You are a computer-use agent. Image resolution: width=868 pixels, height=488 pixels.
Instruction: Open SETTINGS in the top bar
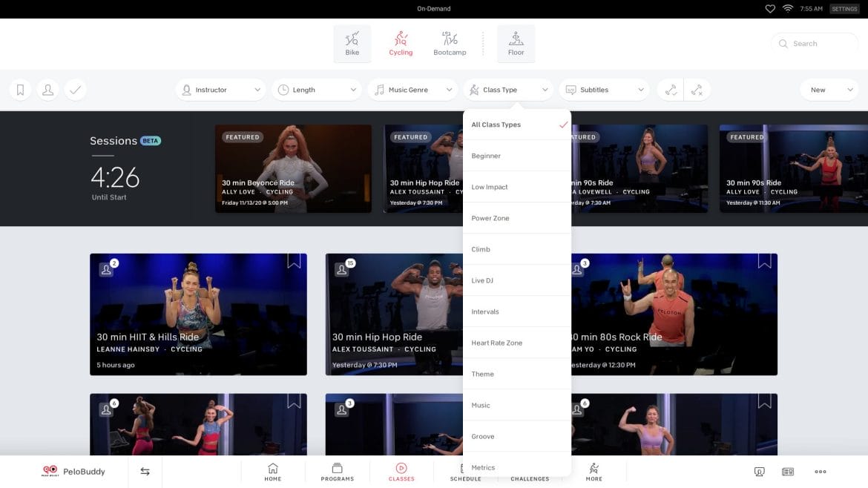click(844, 9)
